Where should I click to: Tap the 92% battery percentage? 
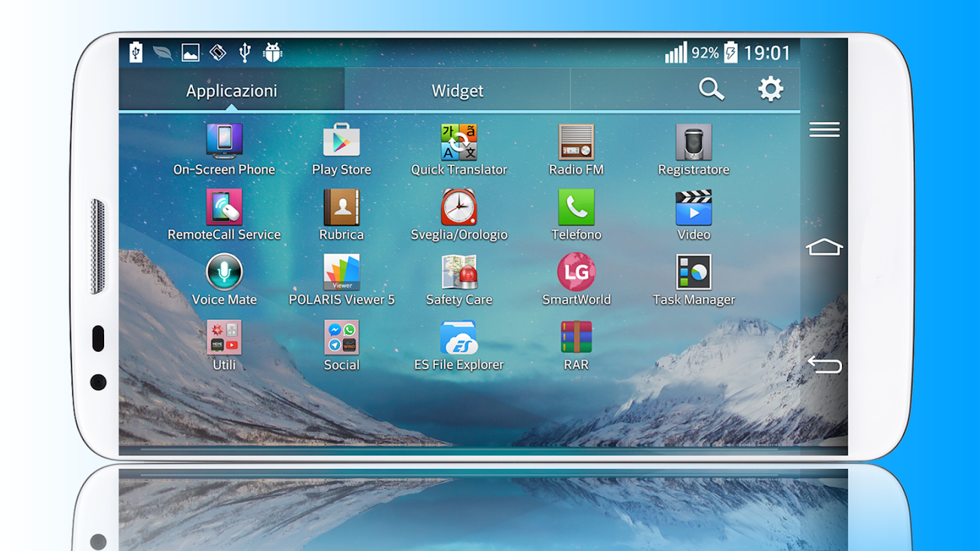pos(705,53)
